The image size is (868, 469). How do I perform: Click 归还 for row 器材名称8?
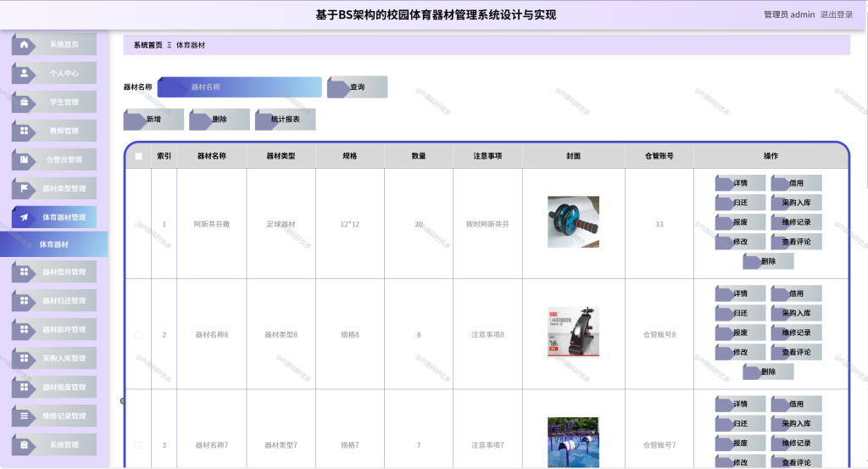point(740,313)
